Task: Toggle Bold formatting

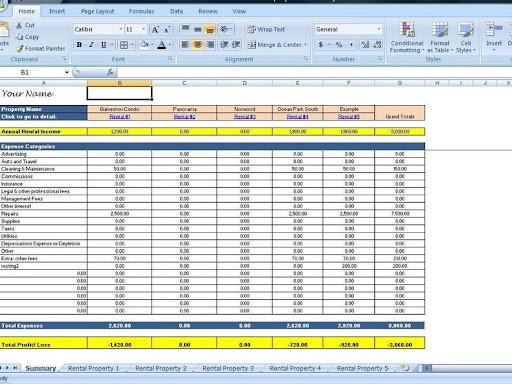Action: (79, 45)
